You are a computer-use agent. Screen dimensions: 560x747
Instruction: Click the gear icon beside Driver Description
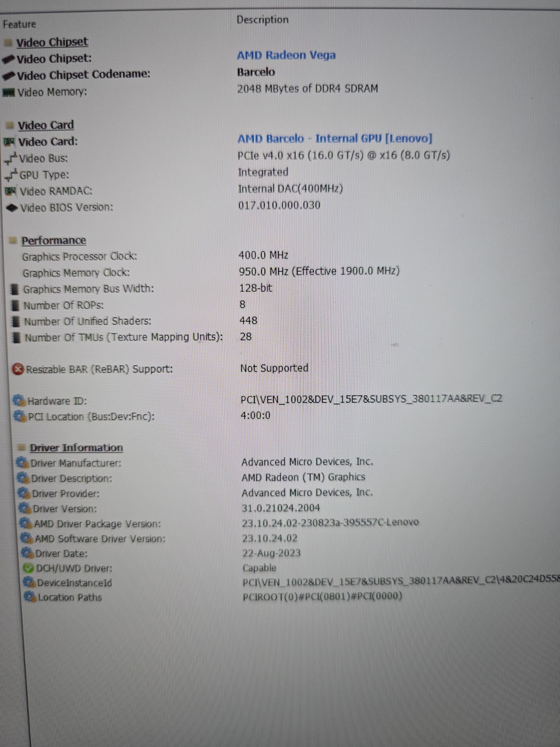coord(23,478)
